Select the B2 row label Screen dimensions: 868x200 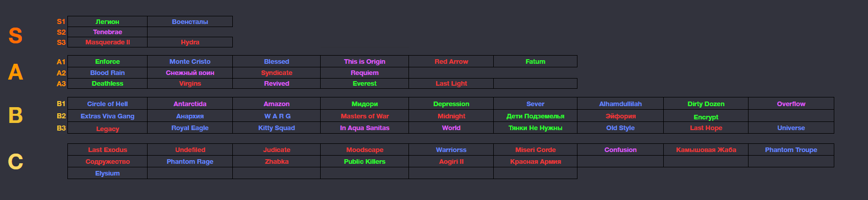(x=61, y=116)
